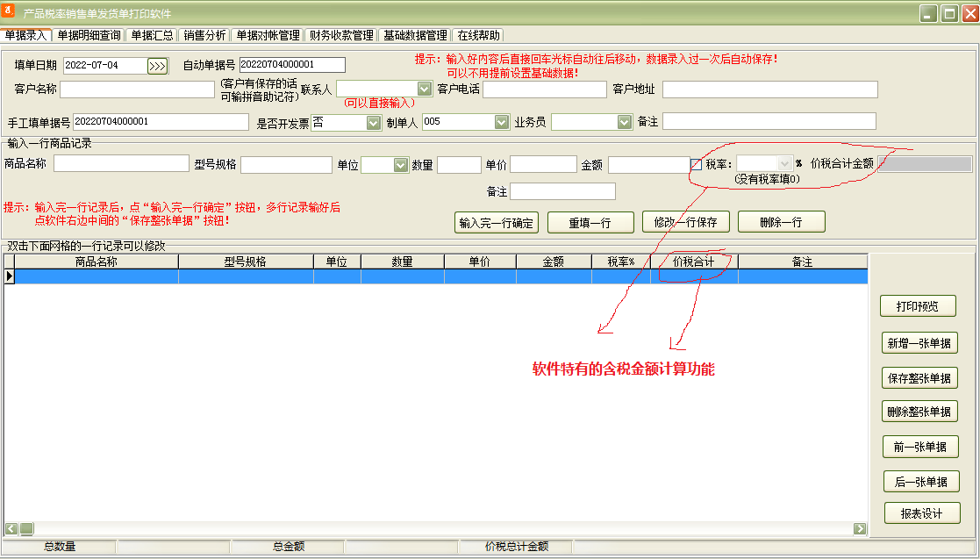This screenshot has width=980, height=559.
Task: Open the 是否开发票 dropdown
Action: [x=373, y=123]
